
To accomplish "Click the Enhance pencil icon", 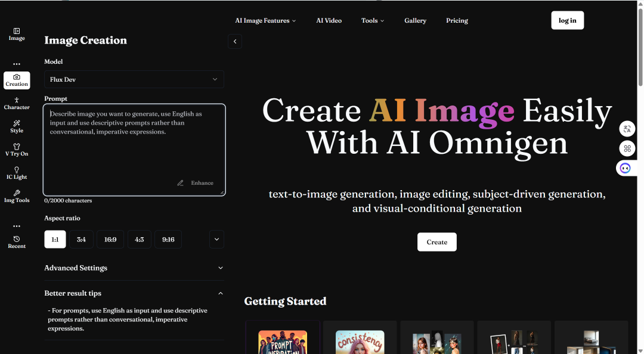I will pos(180,183).
